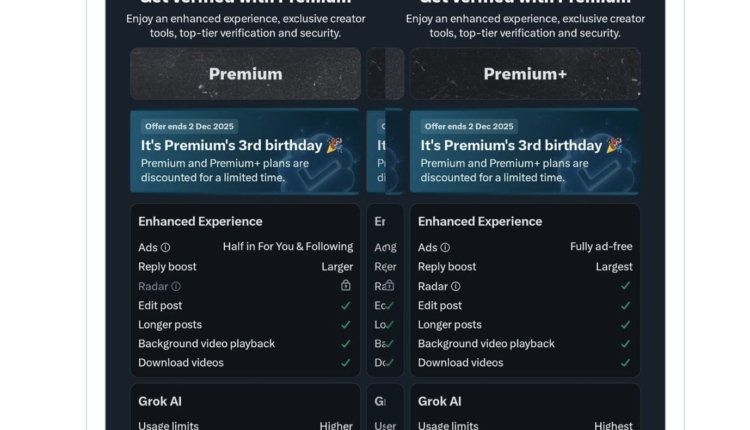Click Radar checkmark in Premium+ column
Screen dimensions: 750x430
point(625,286)
